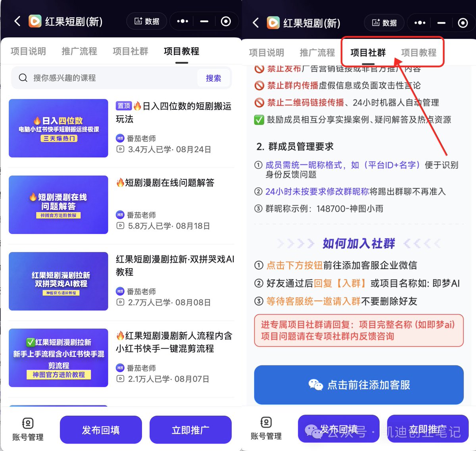Switch to 项目说明 tab in left panel
476x451 pixels.
point(28,51)
